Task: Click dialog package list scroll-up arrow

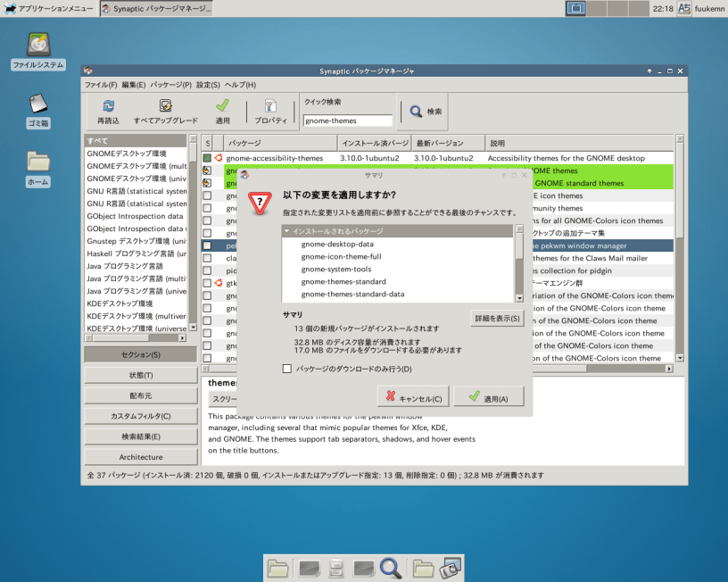Action: (x=519, y=229)
